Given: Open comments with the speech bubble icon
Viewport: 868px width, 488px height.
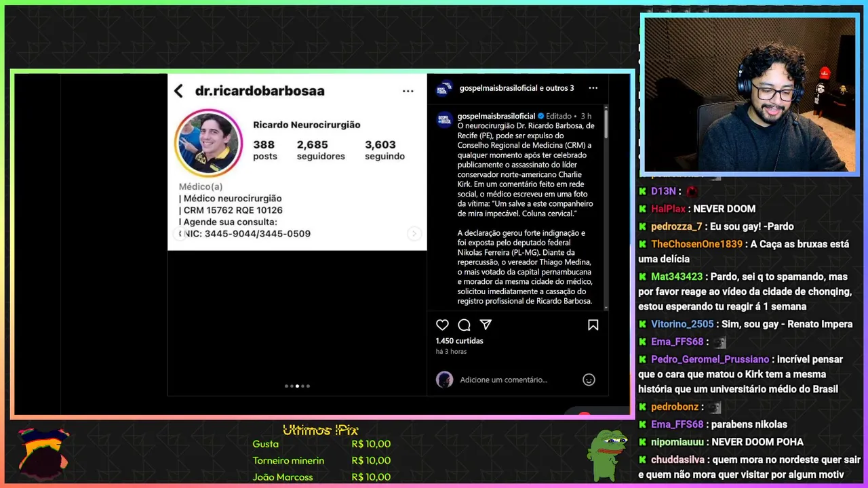Looking at the screenshot, I should [464, 325].
